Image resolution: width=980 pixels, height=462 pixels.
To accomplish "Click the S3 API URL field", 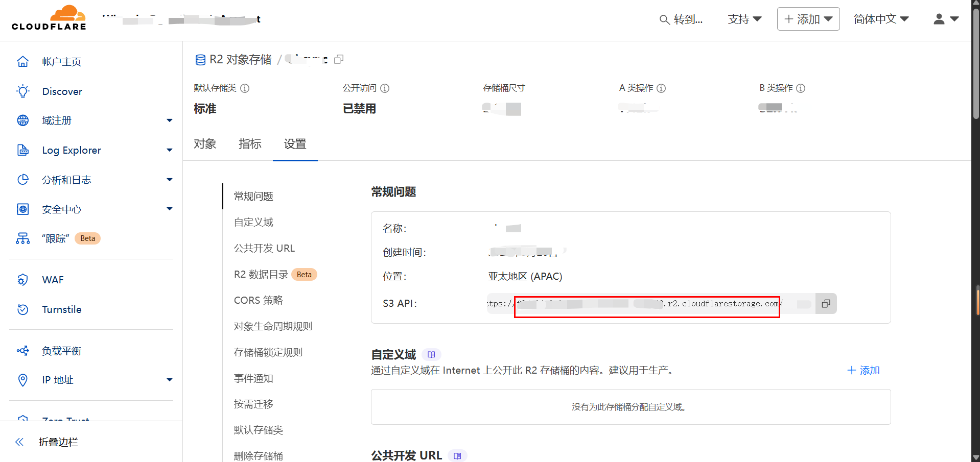I will (x=651, y=304).
